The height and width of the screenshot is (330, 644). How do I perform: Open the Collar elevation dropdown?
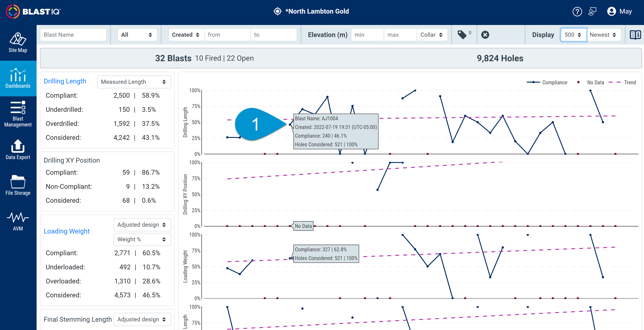432,35
